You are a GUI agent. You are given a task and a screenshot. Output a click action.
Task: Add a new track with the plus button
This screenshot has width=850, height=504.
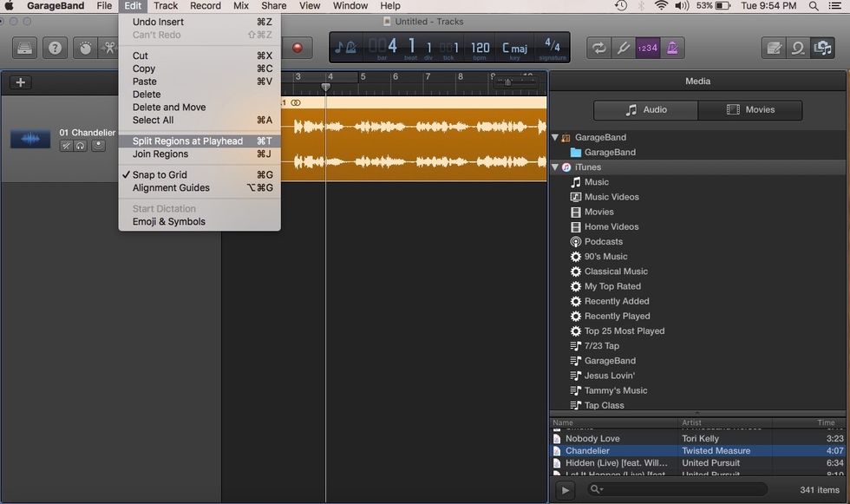[20, 82]
